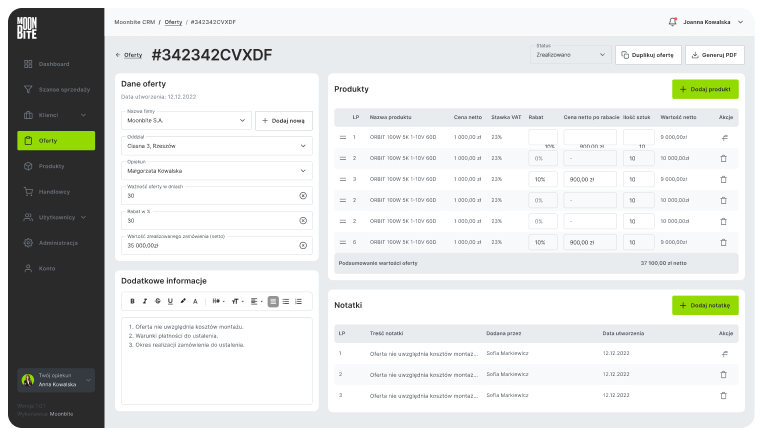Delete the last product row with trash icon
The height and width of the screenshot is (436, 763).
(723, 241)
